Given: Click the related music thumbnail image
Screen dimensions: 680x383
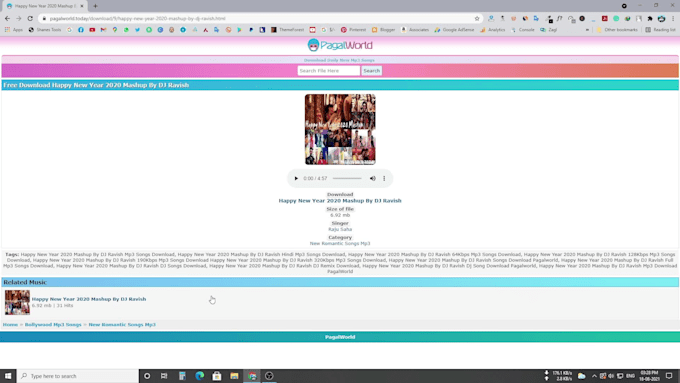Looking at the screenshot, I should [x=17, y=302].
